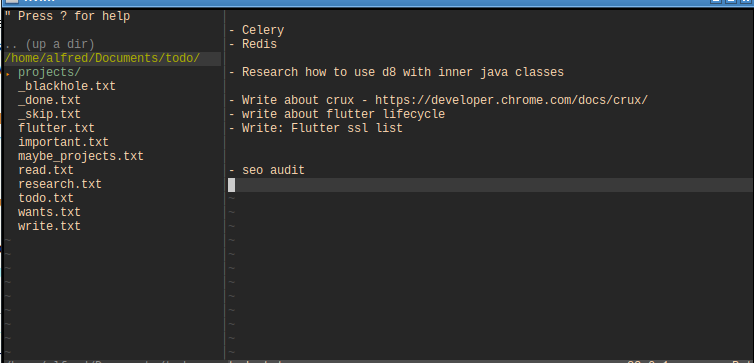Select the /home/alfred/Documents/todo/ root path
754x363 pixels.
click(x=102, y=59)
